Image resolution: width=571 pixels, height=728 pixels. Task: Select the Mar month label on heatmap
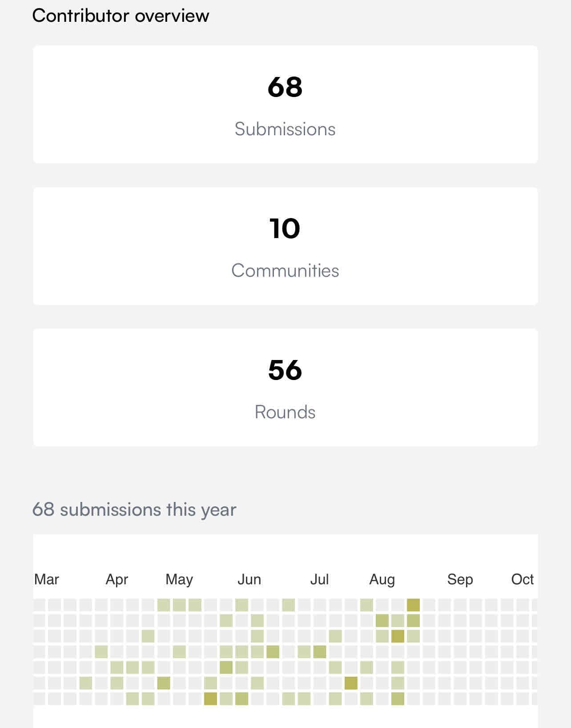pos(47,579)
